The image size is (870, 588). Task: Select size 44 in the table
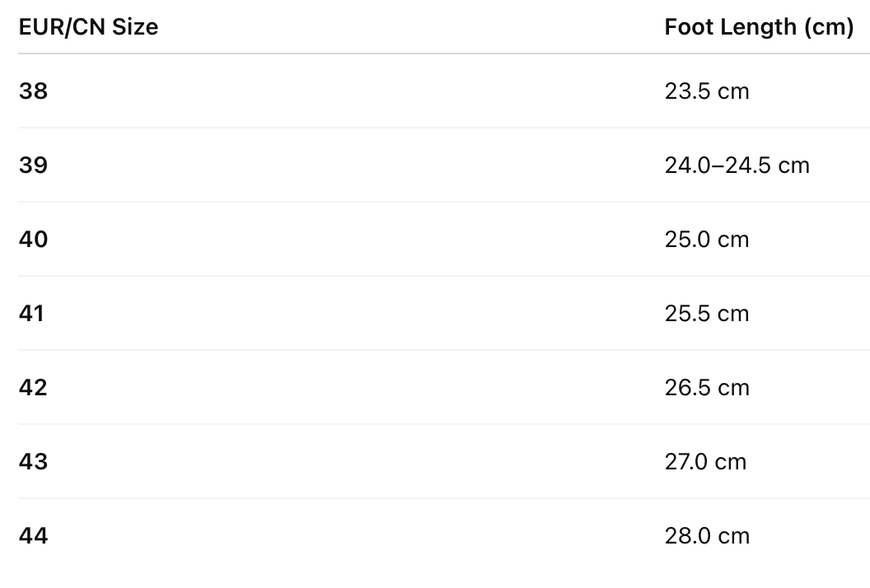point(33,535)
